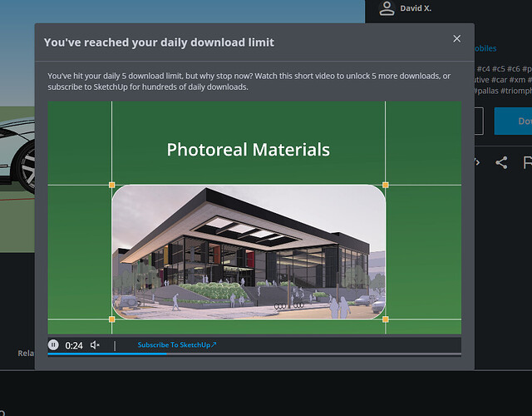The height and width of the screenshot is (416, 532).
Task: Click the blue Download button
Action: pos(513,121)
